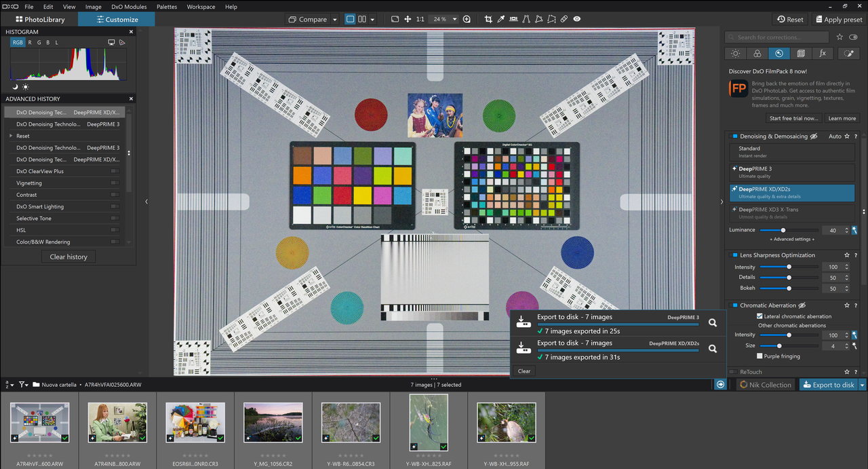Viewport: 868px width, 469px height.
Task: Open the Palettes menu
Action: (167, 7)
